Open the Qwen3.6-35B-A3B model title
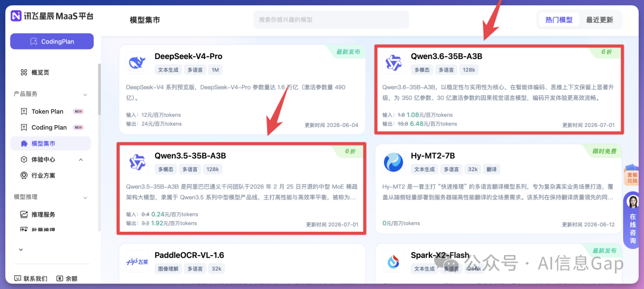 coord(447,57)
